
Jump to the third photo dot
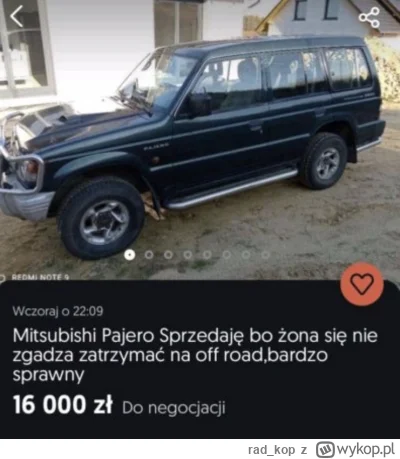(168, 255)
